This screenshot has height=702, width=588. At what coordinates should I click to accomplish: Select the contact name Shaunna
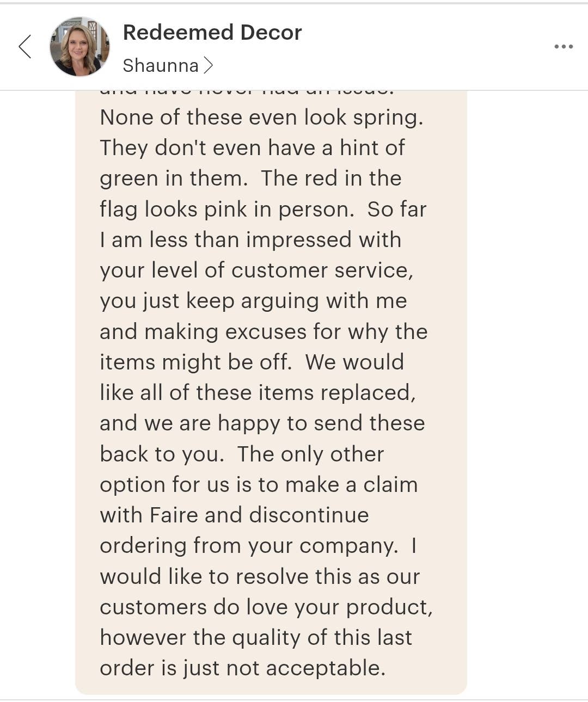[x=161, y=66]
